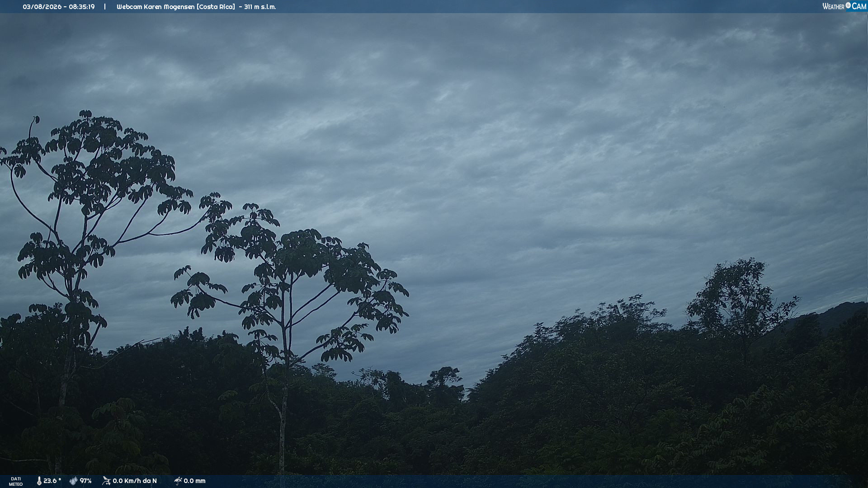Select the 0.0 Km/h da N wind reading

(x=135, y=481)
